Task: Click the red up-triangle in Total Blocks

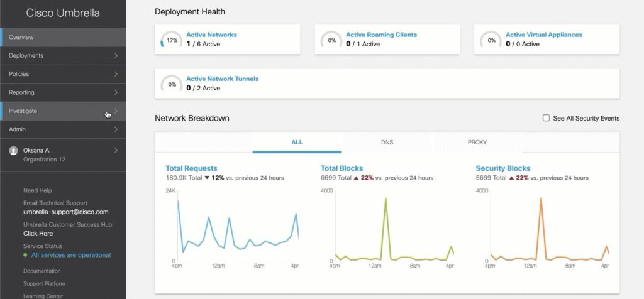Action: pyautogui.click(x=356, y=178)
